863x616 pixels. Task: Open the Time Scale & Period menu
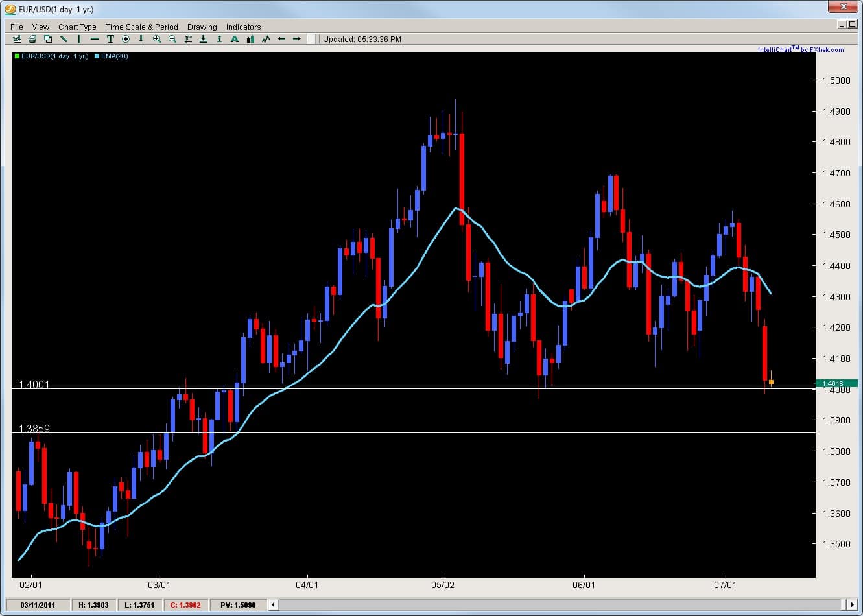(x=142, y=27)
